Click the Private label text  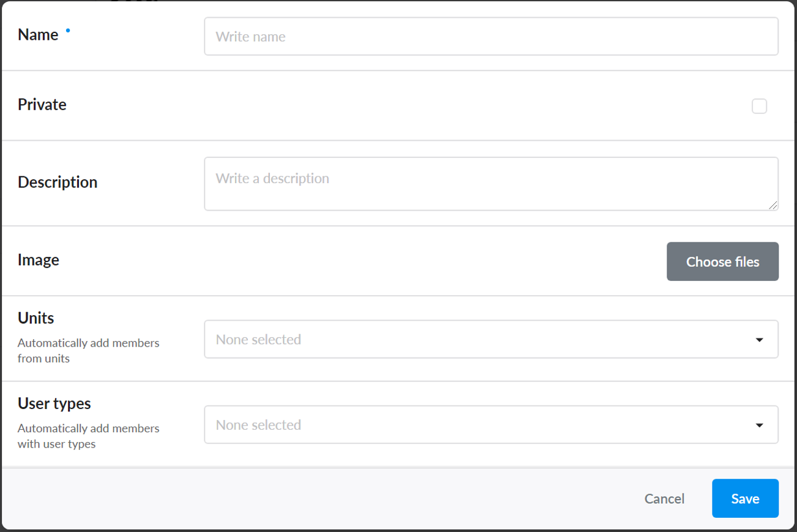click(x=42, y=105)
